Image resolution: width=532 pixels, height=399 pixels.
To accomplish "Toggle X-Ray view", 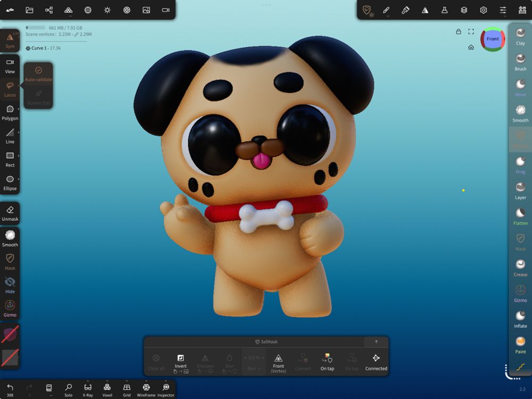I will [x=88, y=389].
